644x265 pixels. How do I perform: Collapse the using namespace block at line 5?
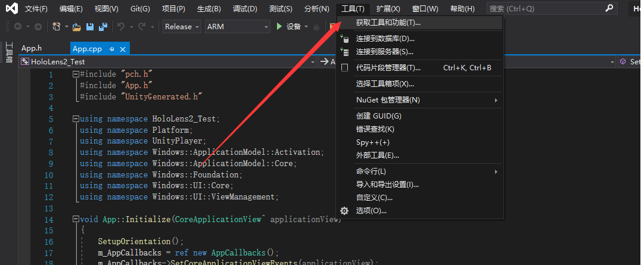(x=75, y=119)
